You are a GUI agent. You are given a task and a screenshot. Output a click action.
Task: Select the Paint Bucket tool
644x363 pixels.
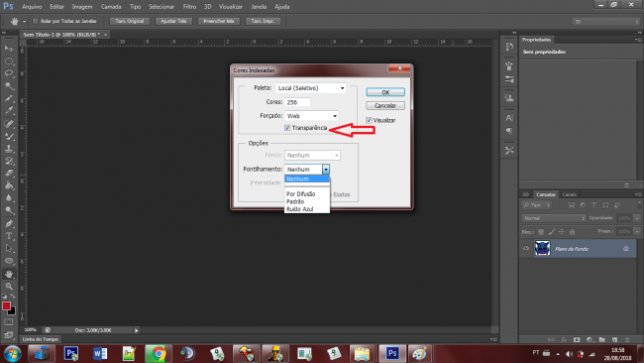(x=9, y=185)
